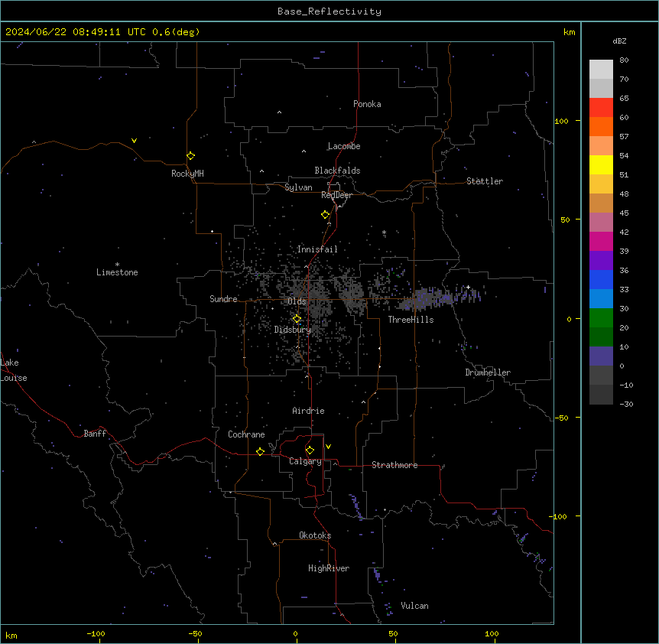
Task: Select the slate purple 10 dBZ swatch
Action: (x=601, y=356)
